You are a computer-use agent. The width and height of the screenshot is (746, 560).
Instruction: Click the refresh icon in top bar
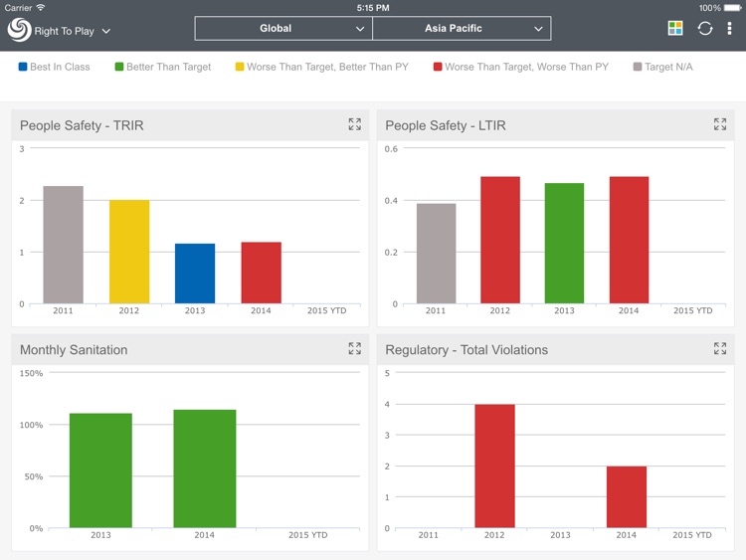704,29
